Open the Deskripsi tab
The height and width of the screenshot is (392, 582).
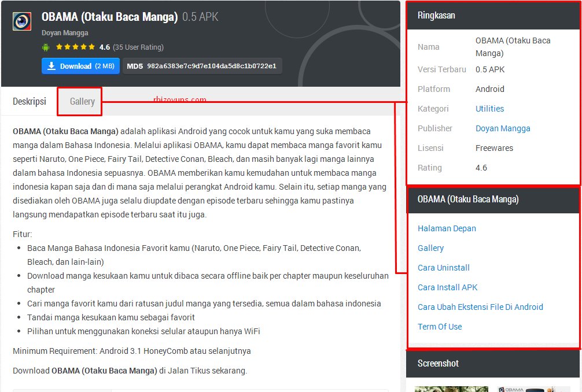tap(30, 101)
